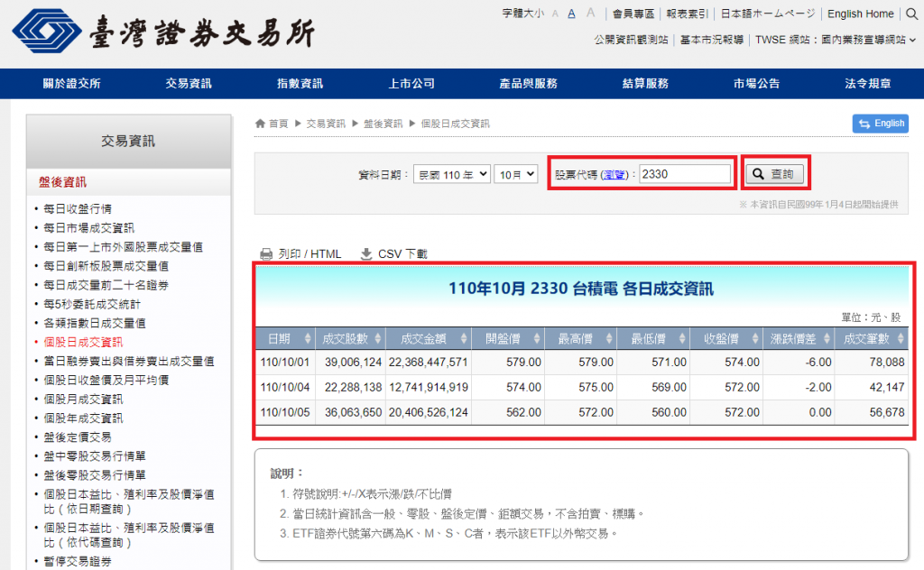The height and width of the screenshot is (570, 924).
Task: Open 交易資訊 main menu
Action: coord(188,84)
